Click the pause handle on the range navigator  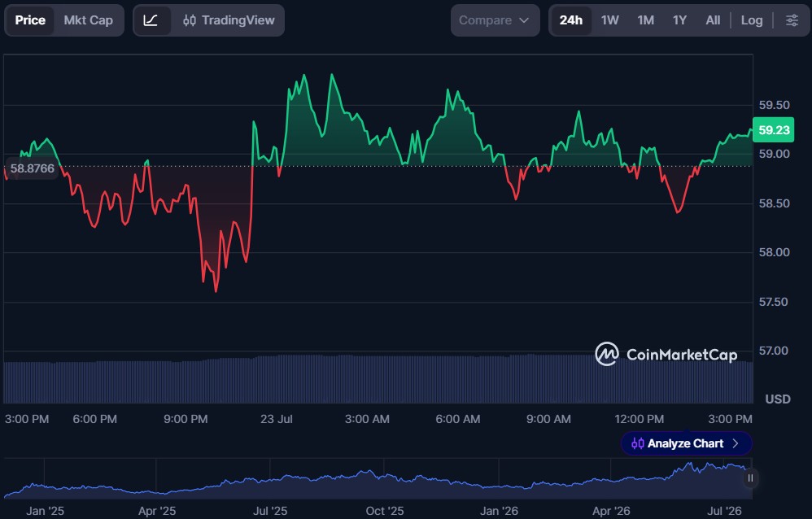(x=750, y=478)
